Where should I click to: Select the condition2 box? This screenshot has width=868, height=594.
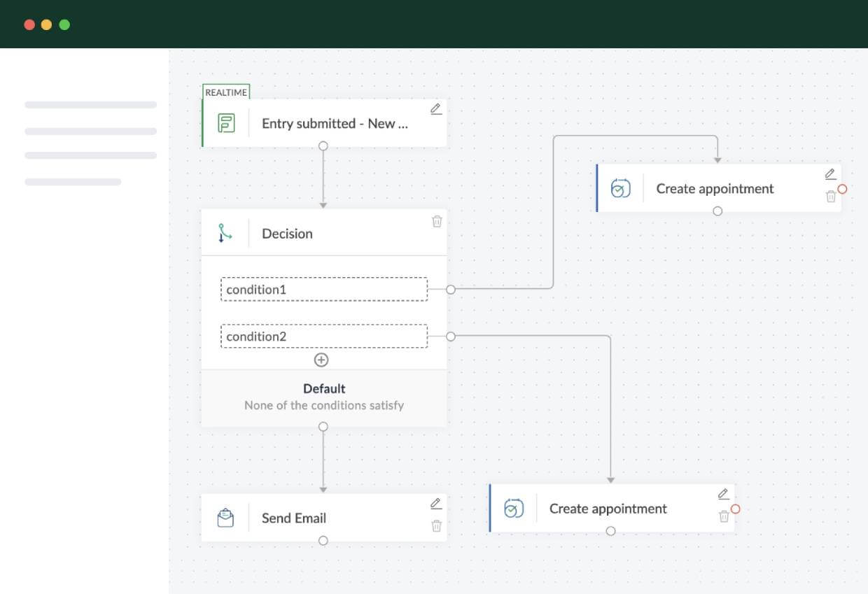324,337
